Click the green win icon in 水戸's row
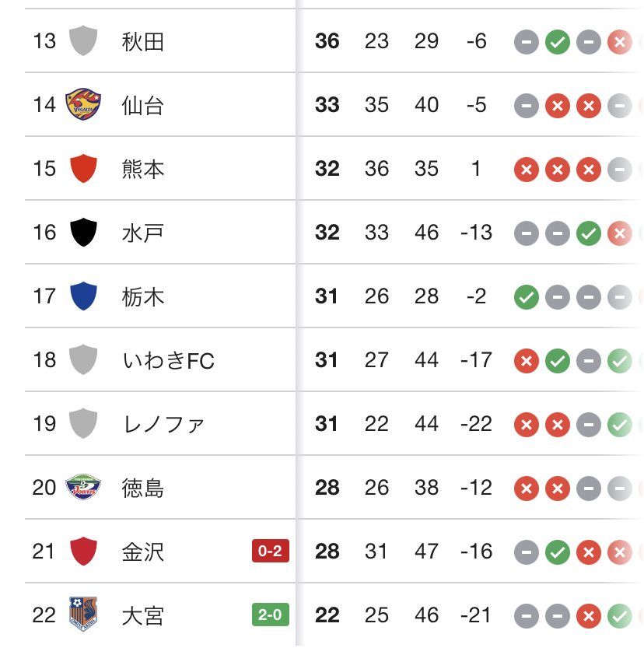Screen dimensions: 644x655 coord(588,233)
